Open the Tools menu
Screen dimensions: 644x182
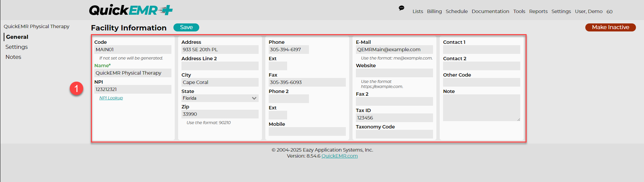(x=519, y=11)
